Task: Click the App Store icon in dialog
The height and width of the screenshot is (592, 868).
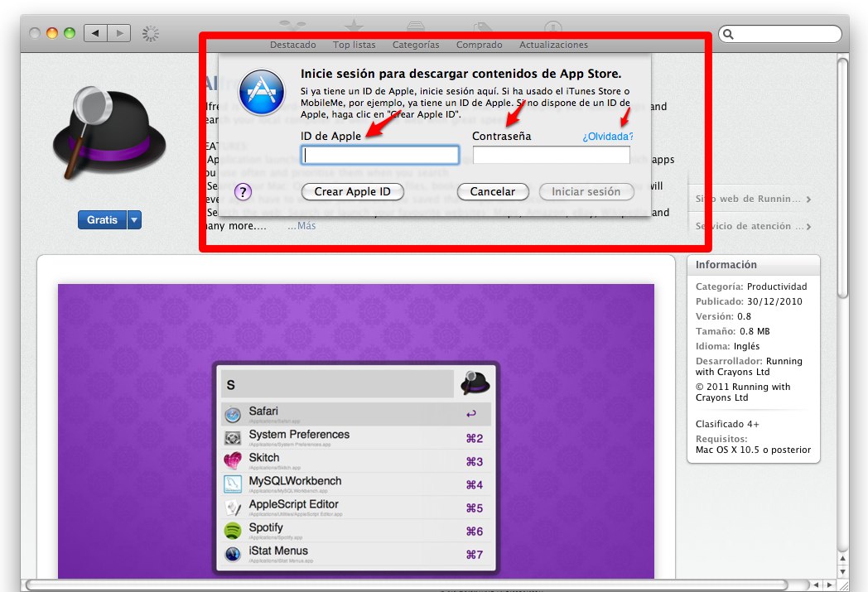Action: tap(262, 92)
